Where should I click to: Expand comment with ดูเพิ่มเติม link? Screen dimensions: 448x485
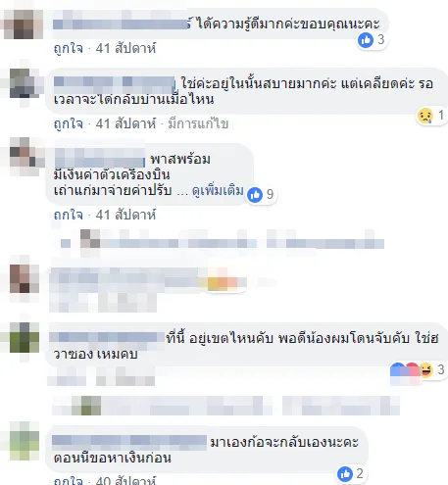coord(218,191)
